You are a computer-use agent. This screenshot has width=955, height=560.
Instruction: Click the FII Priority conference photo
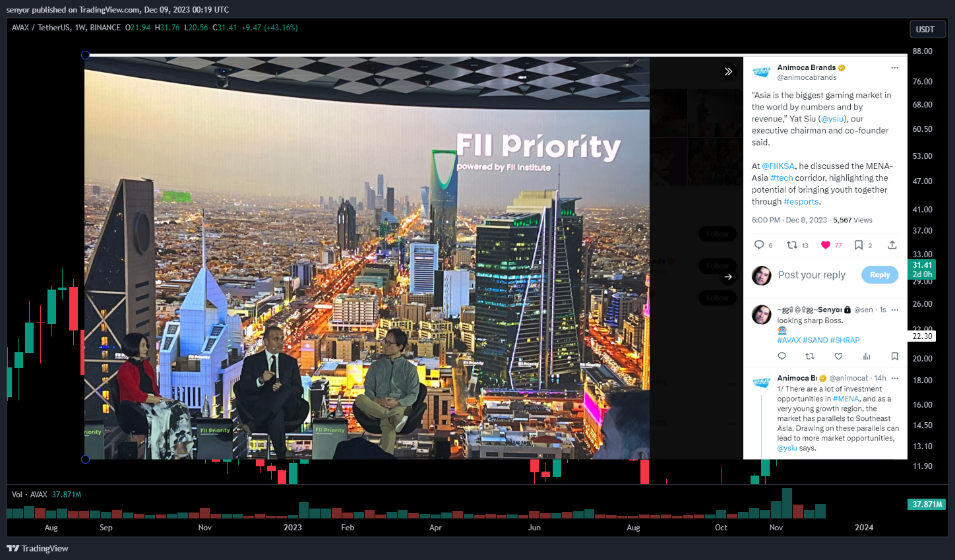pyautogui.click(x=367, y=257)
